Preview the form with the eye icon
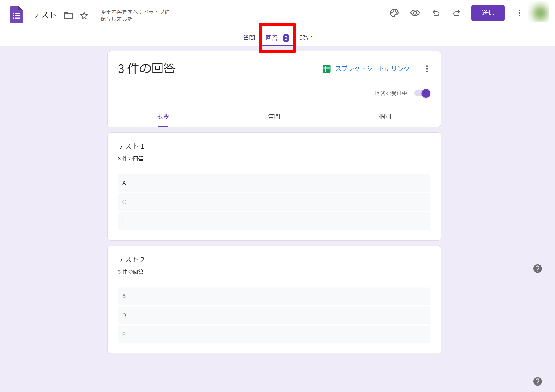The height and width of the screenshot is (392, 555). [415, 13]
